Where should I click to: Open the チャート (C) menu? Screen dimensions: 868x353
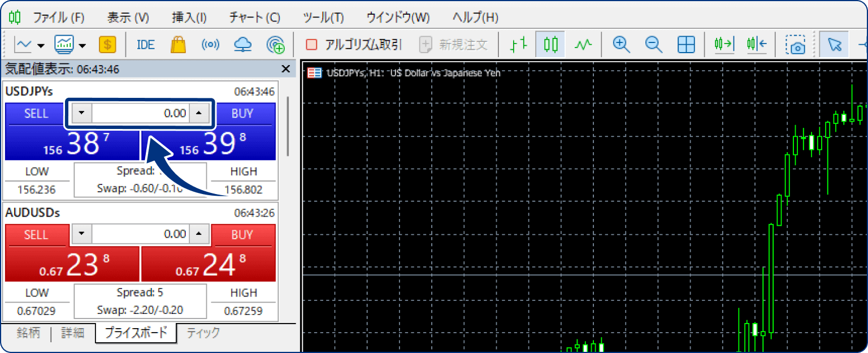(254, 17)
